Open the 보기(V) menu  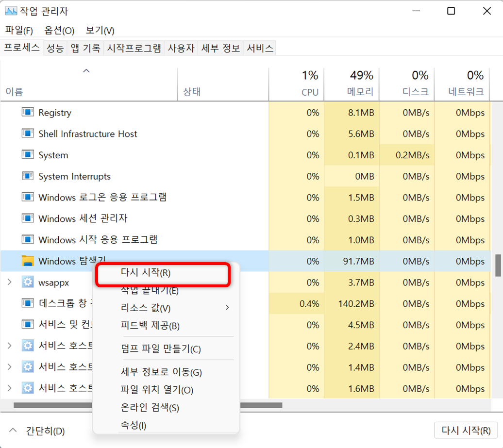click(x=100, y=31)
